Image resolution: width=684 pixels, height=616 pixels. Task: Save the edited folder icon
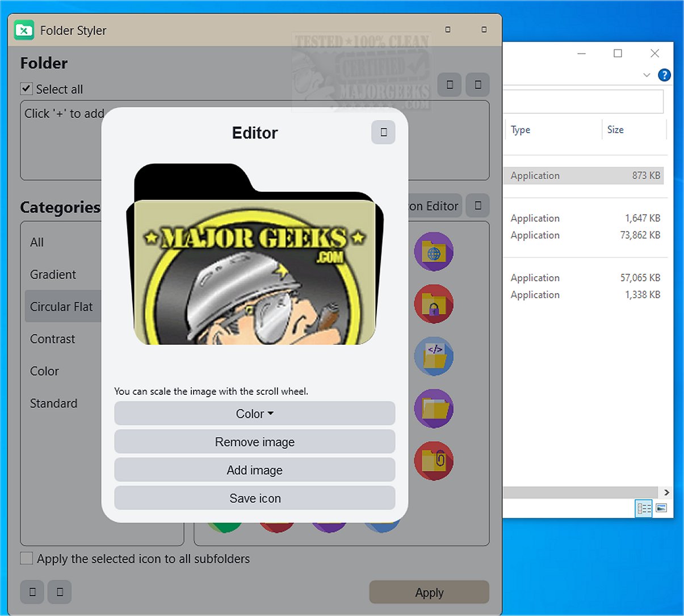(x=254, y=498)
